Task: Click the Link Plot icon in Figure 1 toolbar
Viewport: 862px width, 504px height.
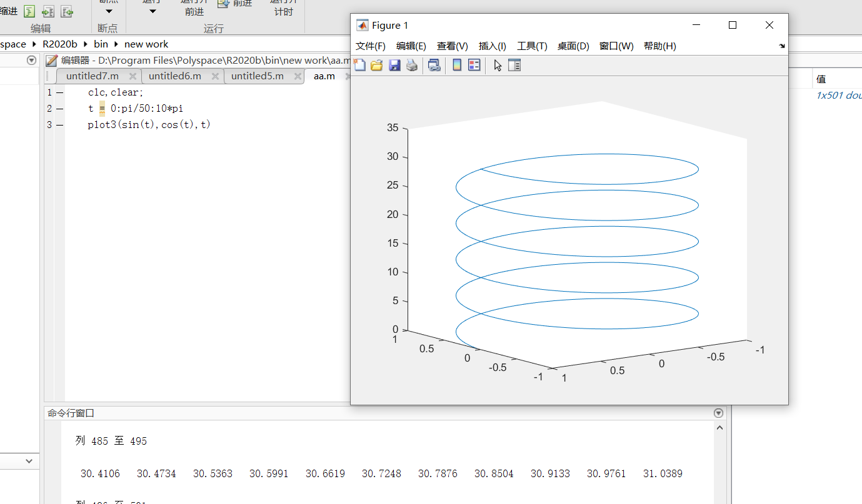Action: pyautogui.click(x=434, y=65)
